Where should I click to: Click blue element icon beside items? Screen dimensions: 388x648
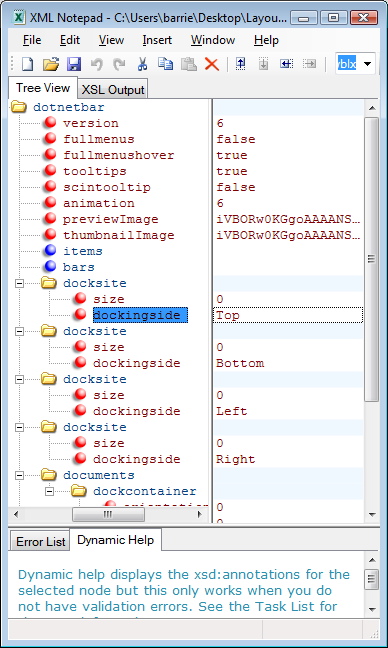click(50, 251)
